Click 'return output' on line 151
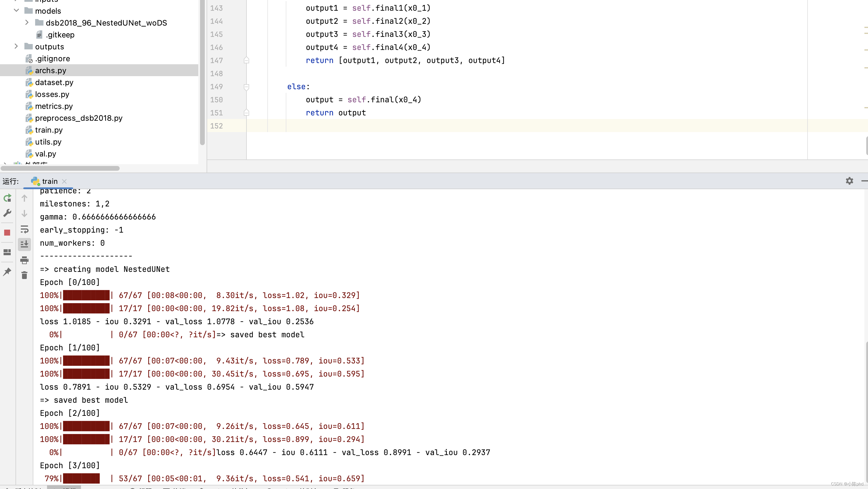This screenshot has height=489, width=868. (x=335, y=113)
